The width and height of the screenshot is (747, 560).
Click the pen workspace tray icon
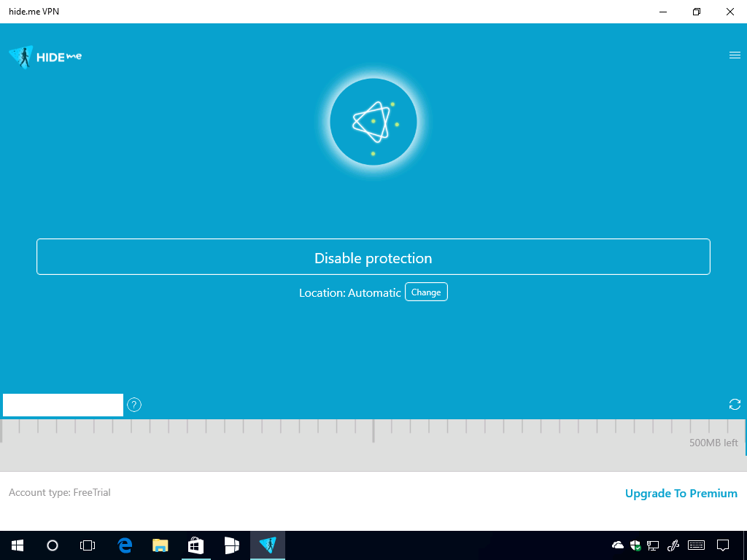click(x=673, y=545)
